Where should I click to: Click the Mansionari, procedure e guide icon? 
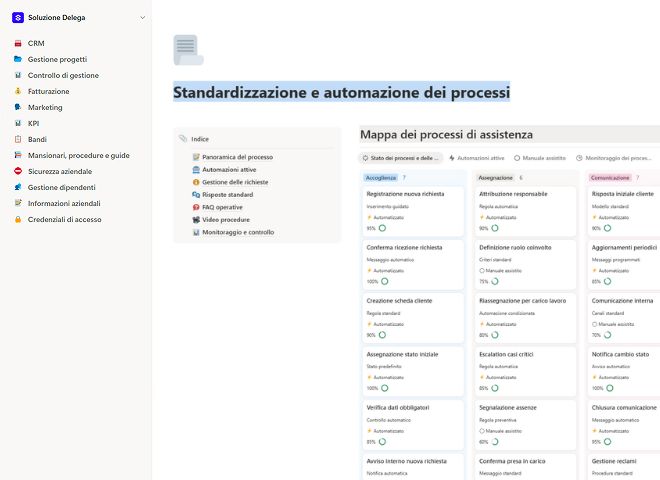pos(18,155)
